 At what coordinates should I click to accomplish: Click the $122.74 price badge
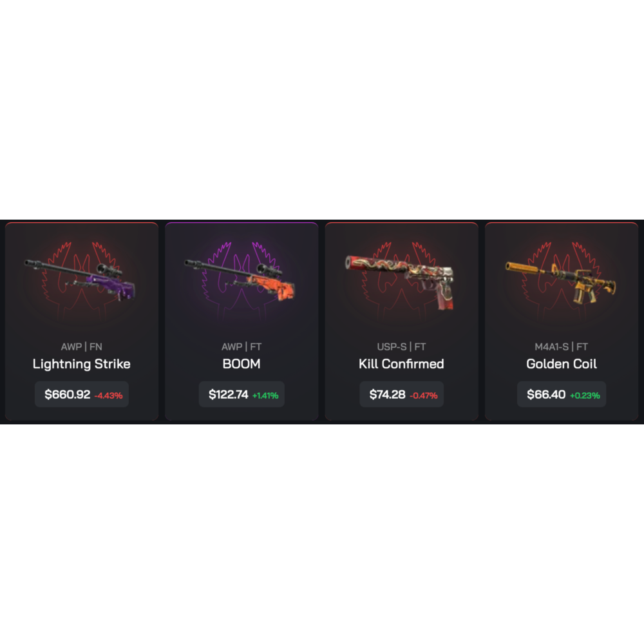(x=241, y=394)
